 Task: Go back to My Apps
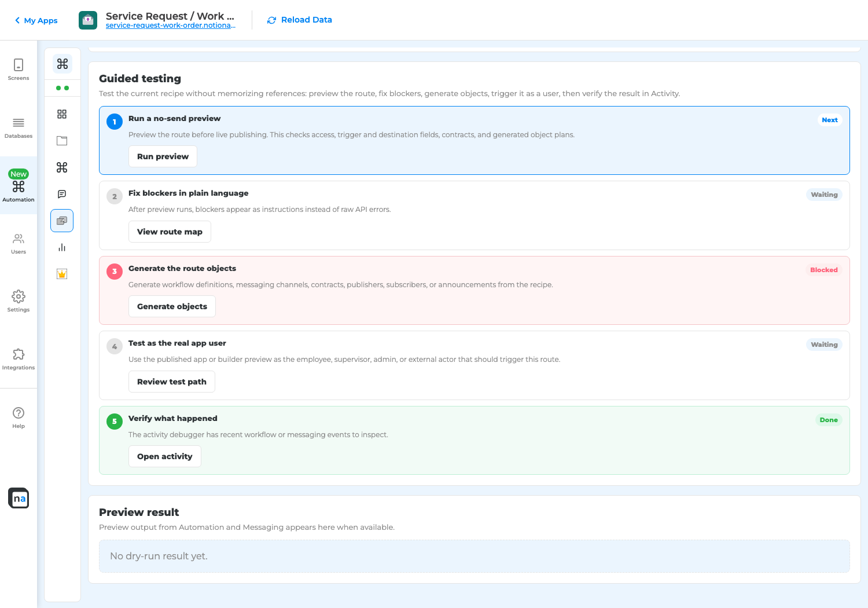[36, 20]
